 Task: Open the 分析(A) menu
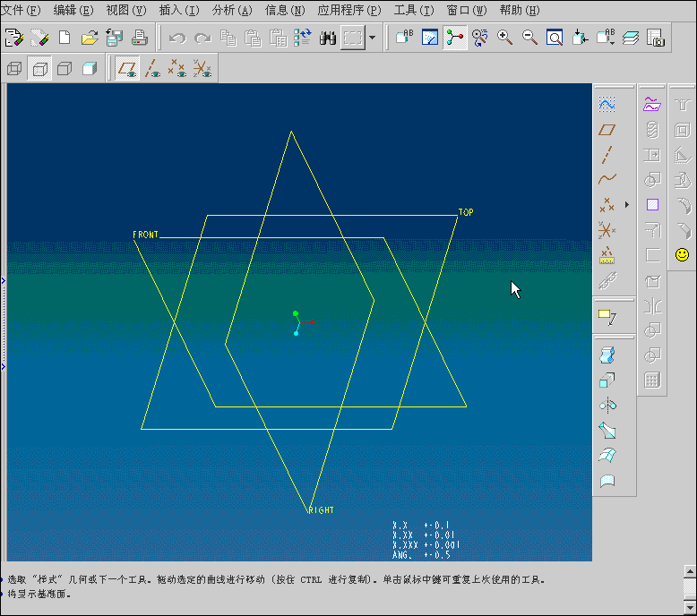(232, 10)
